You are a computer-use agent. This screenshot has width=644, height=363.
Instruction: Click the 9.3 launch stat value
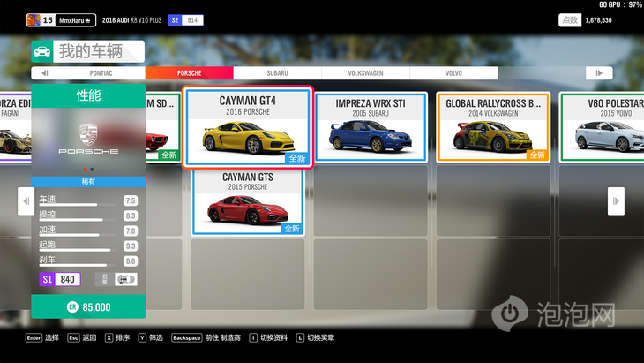pyautogui.click(x=131, y=246)
